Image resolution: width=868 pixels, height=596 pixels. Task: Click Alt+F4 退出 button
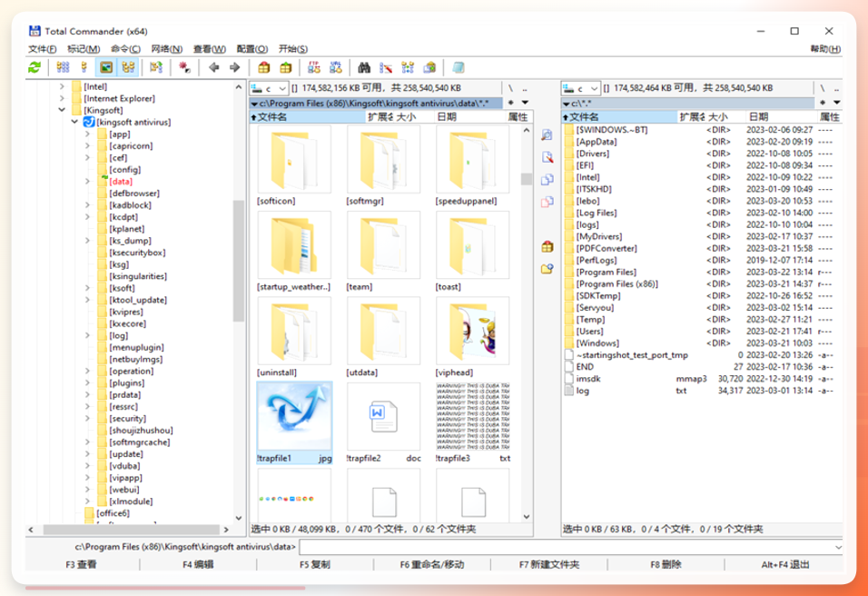(785, 564)
